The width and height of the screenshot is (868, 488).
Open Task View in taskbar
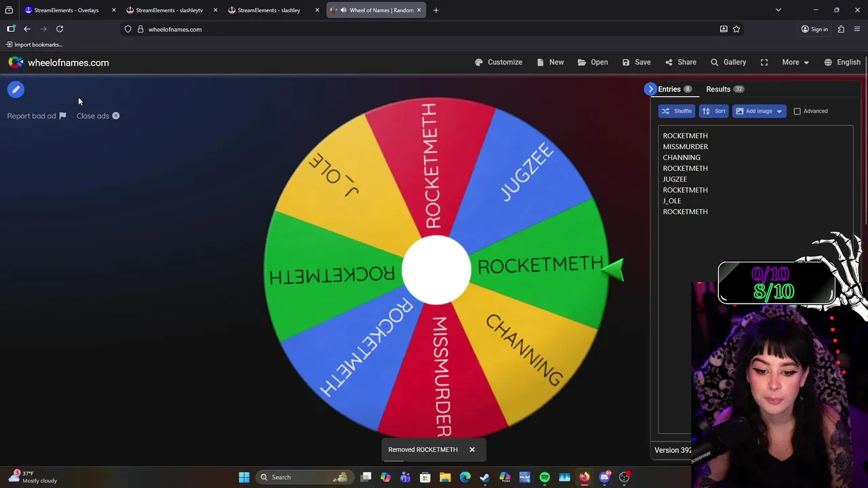tap(366, 477)
